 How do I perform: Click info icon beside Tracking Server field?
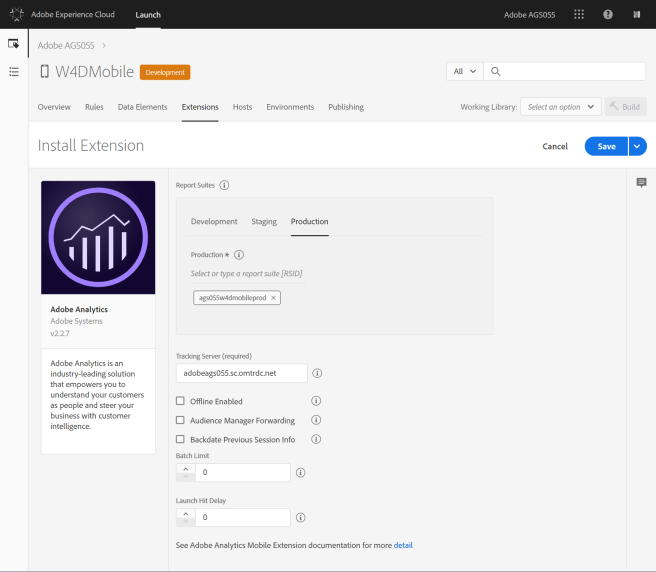point(317,373)
